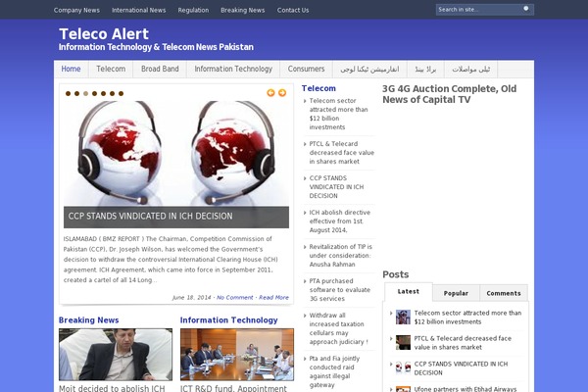The height and width of the screenshot is (392, 588).
Task: Click the Breaking News man thumbnail
Action: coord(116,355)
